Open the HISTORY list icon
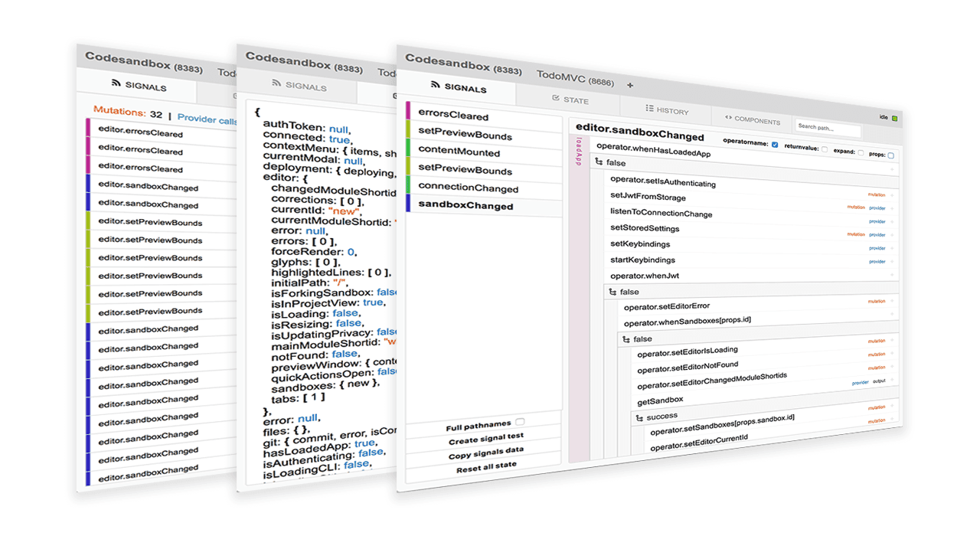Viewport: 980px width, 536px height. (x=648, y=109)
